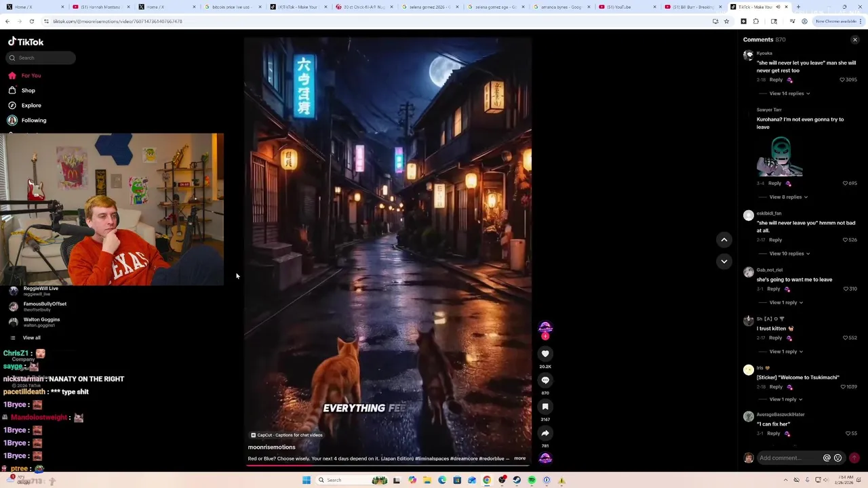Reply to AverageBaszuckiHater's comment
Viewport: 868px width, 488px height.
(x=773, y=433)
